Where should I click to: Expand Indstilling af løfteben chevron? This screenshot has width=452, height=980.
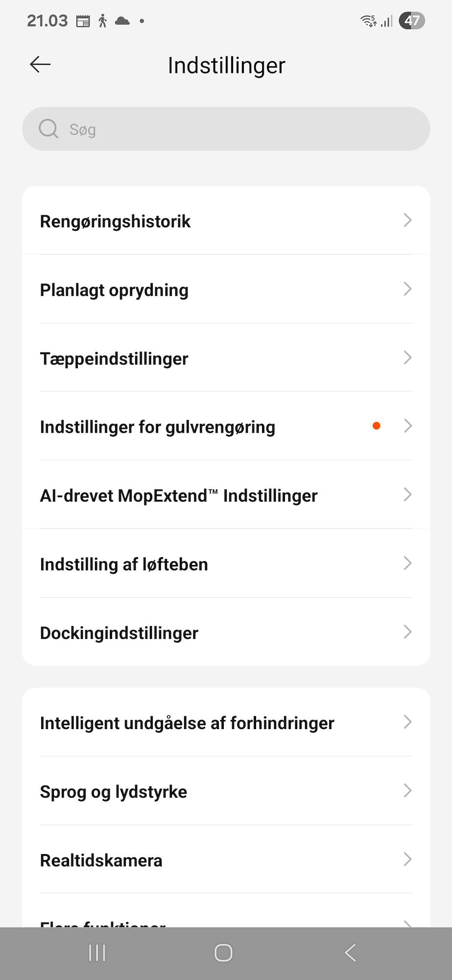407,563
